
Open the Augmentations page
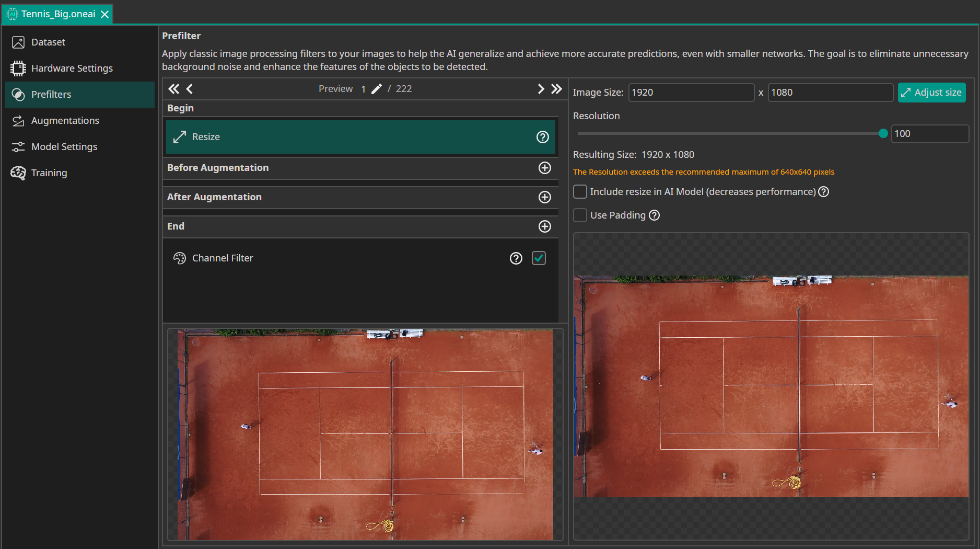(x=65, y=121)
